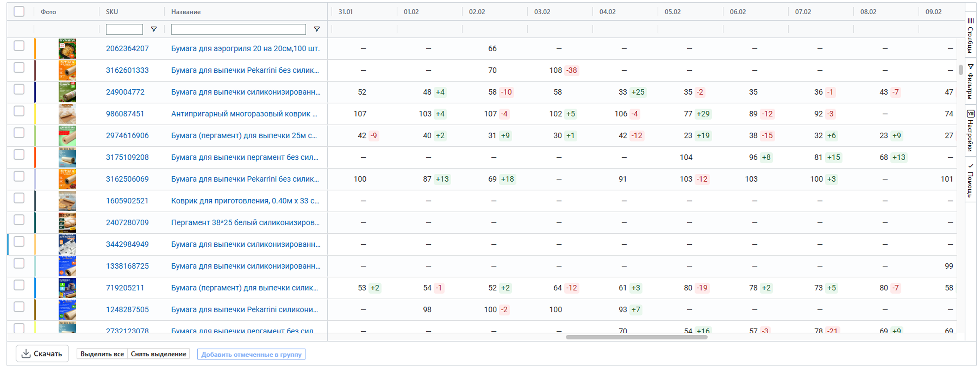Image resolution: width=980 pixels, height=366 pixels.
Task: Select checkbox for SKU 719205211 row
Action: (19, 285)
